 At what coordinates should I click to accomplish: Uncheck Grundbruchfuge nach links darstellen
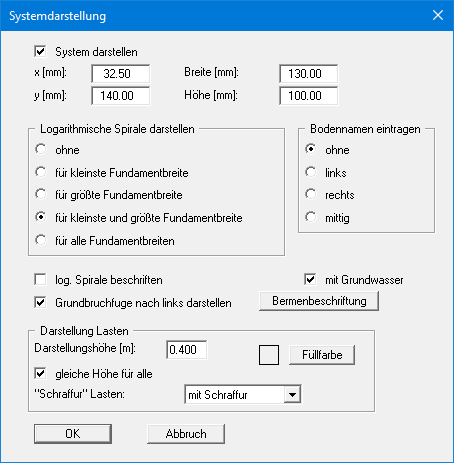pos(40,302)
